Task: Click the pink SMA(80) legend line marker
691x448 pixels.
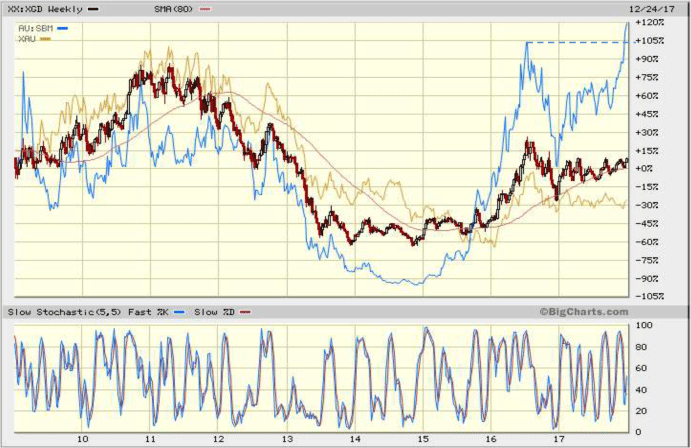Action: [x=206, y=9]
